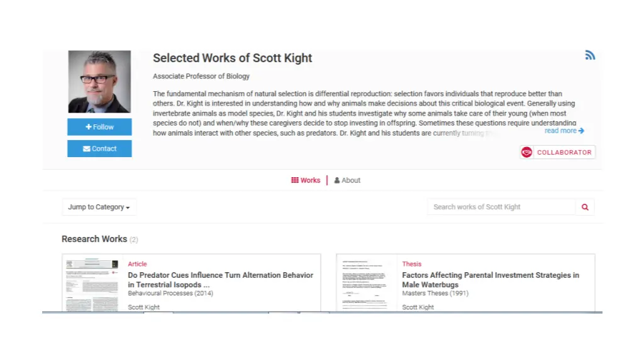Click the envelope icon on Contact
644x362 pixels.
[x=87, y=148]
